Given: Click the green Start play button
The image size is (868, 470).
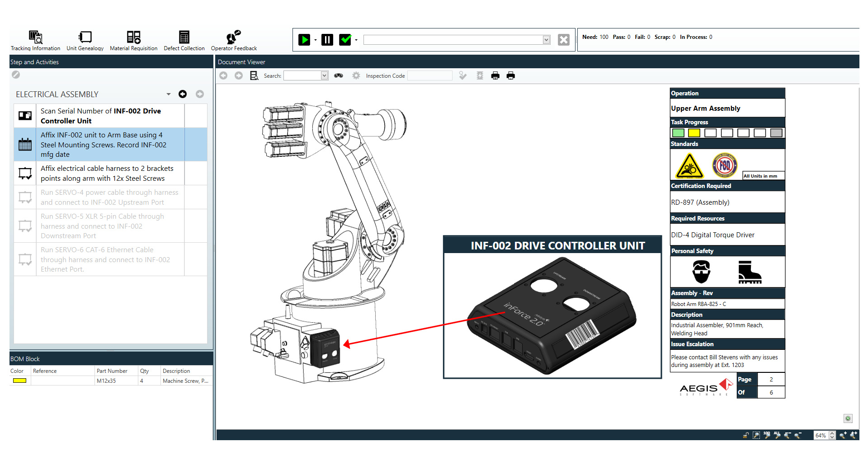Looking at the screenshot, I should pos(304,40).
